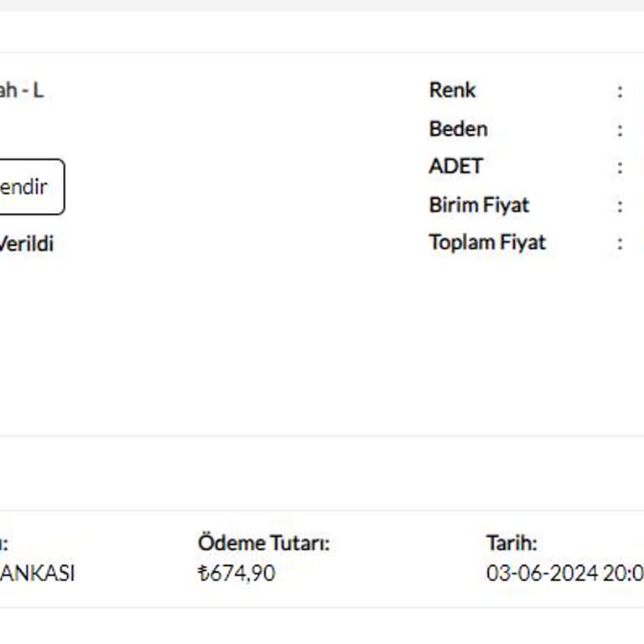
Task: Click the "ADET" quantity label
Action: click(x=455, y=166)
